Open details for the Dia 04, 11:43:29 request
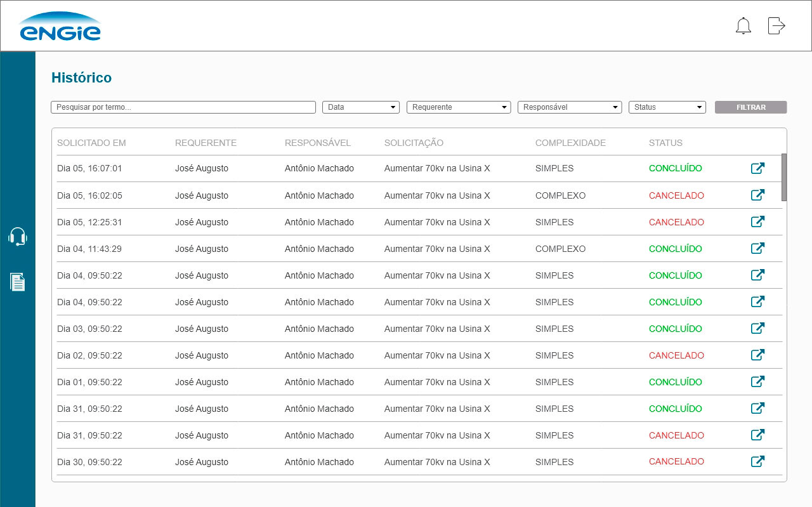This screenshot has width=812, height=507. click(x=757, y=249)
